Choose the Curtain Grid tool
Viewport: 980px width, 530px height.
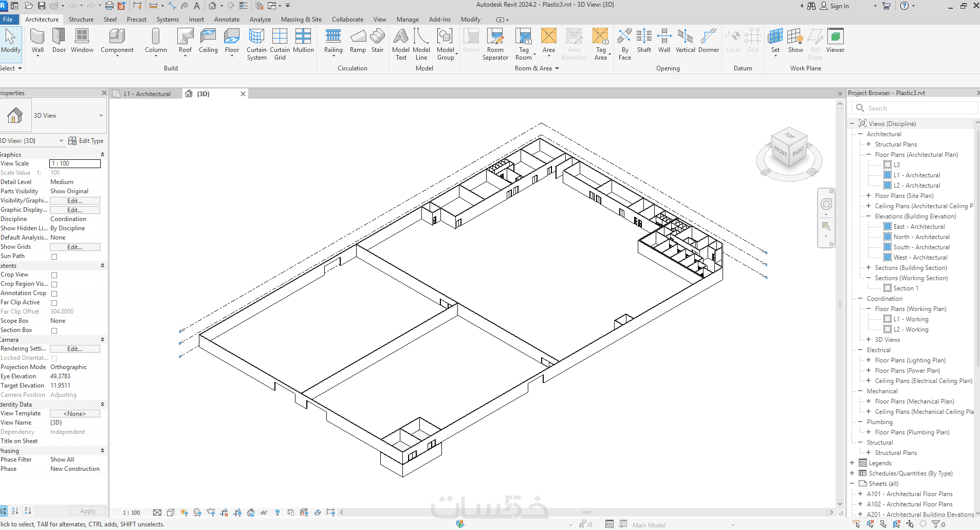point(280,44)
